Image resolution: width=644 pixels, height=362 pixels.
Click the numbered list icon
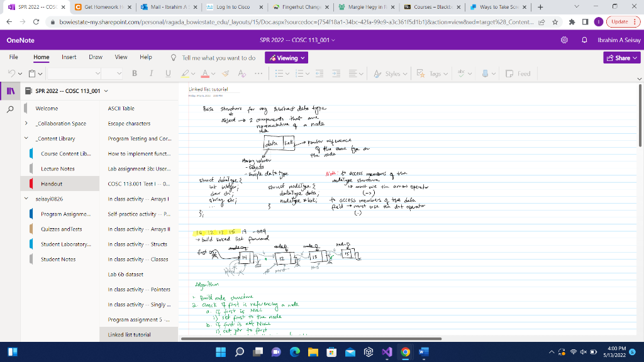[301, 73]
